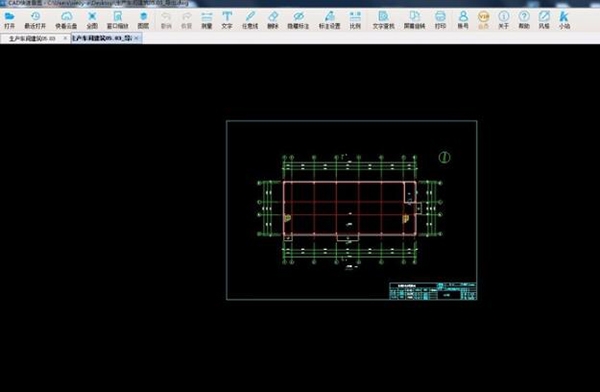The image size is (600, 392).
Task: Select the measure (测量) tool
Action: 207,20
